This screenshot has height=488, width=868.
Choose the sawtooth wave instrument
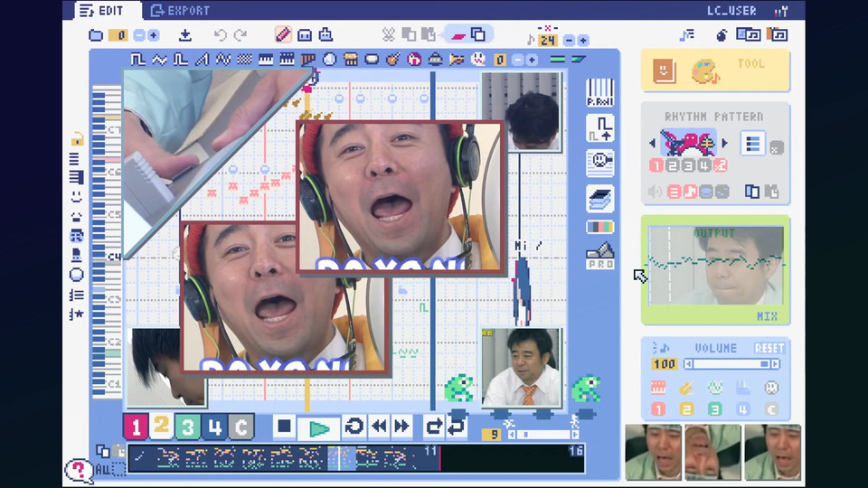point(202,60)
